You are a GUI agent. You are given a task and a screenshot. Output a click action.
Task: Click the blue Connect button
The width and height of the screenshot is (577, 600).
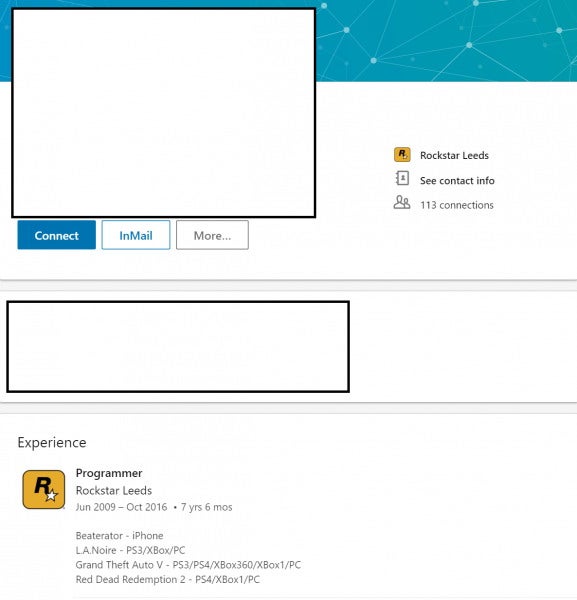[57, 235]
